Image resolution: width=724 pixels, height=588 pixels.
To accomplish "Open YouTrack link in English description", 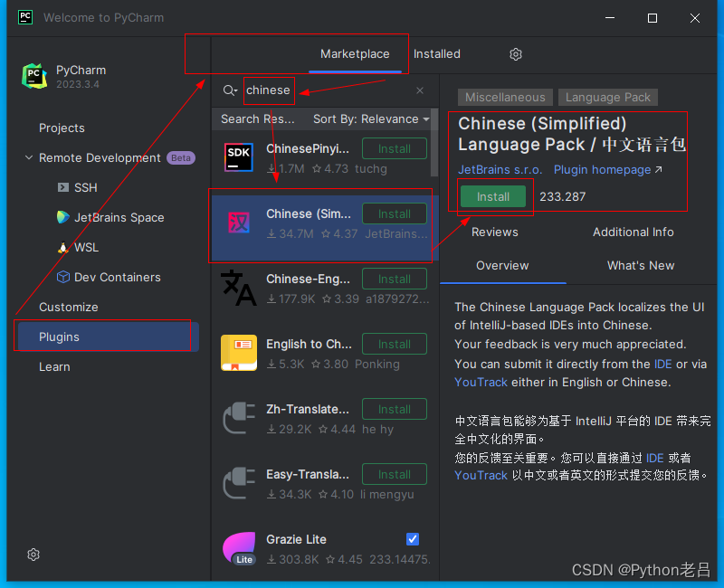I will point(481,382).
